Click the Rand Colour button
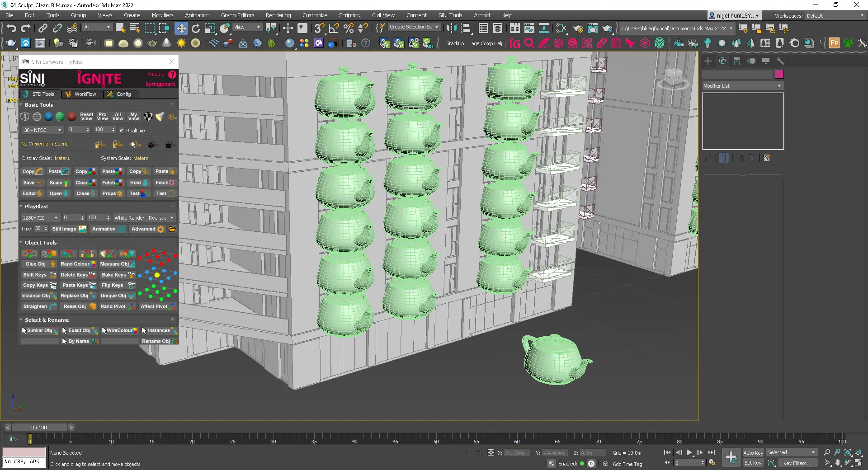The image size is (868, 470). tap(78, 264)
